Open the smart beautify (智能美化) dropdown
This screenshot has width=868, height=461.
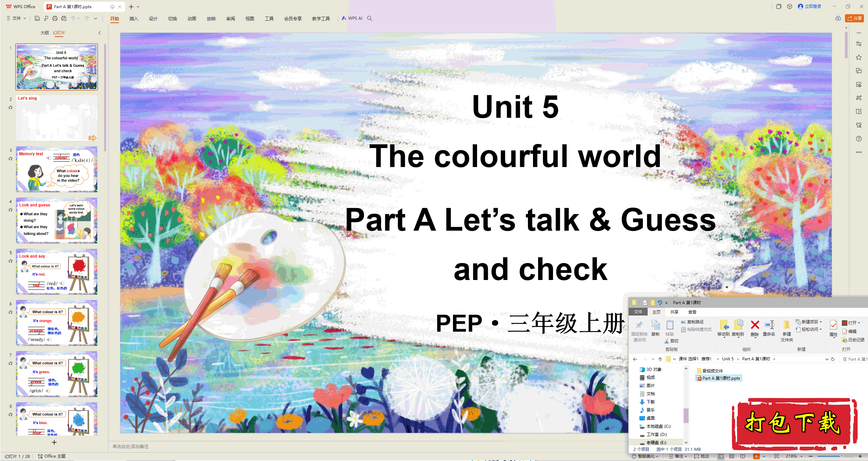[x=645, y=456]
